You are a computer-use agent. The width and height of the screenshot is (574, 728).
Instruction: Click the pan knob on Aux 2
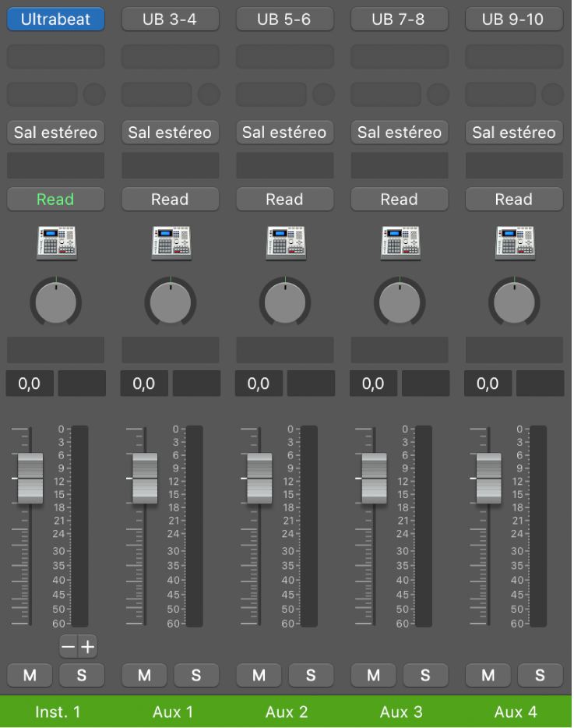(285, 302)
